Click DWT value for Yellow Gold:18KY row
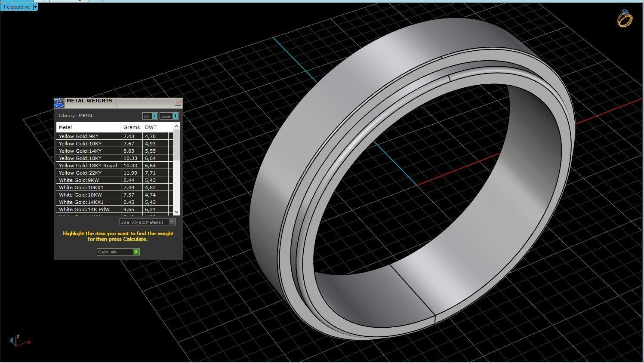 (x=150, y=158)
